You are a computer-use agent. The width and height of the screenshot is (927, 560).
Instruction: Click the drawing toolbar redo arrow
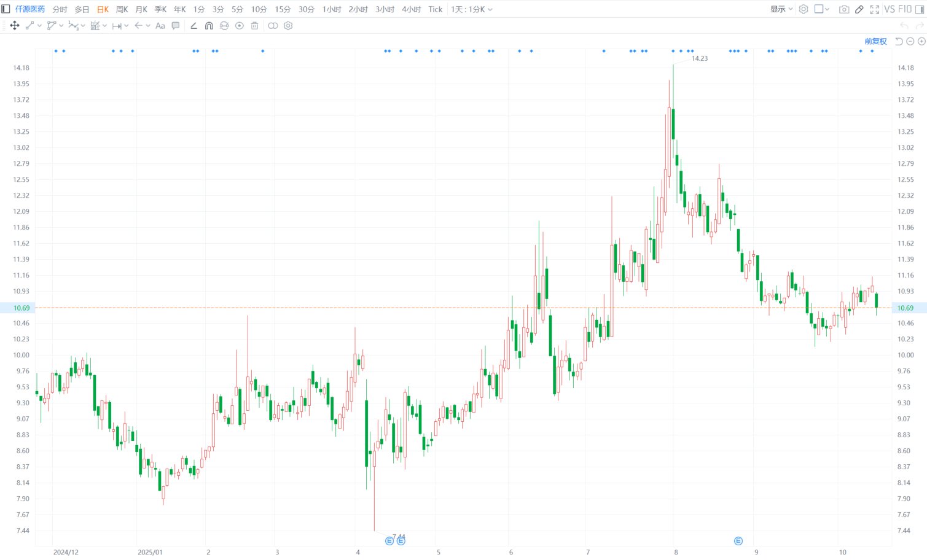pyautogui.click(x=920, y=26)
